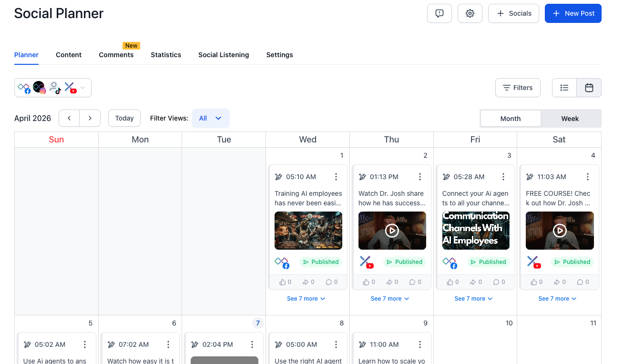Click the New Post button

click(573, 13)
